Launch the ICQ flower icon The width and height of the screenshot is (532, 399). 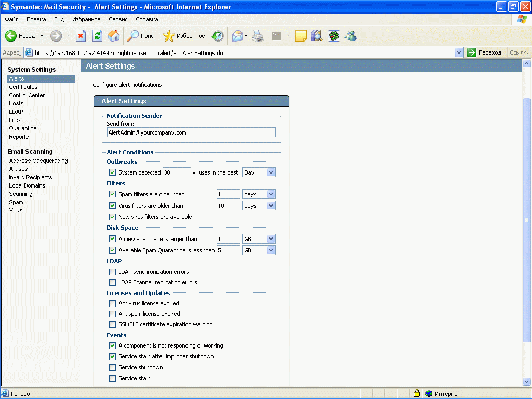click(334, 36)
